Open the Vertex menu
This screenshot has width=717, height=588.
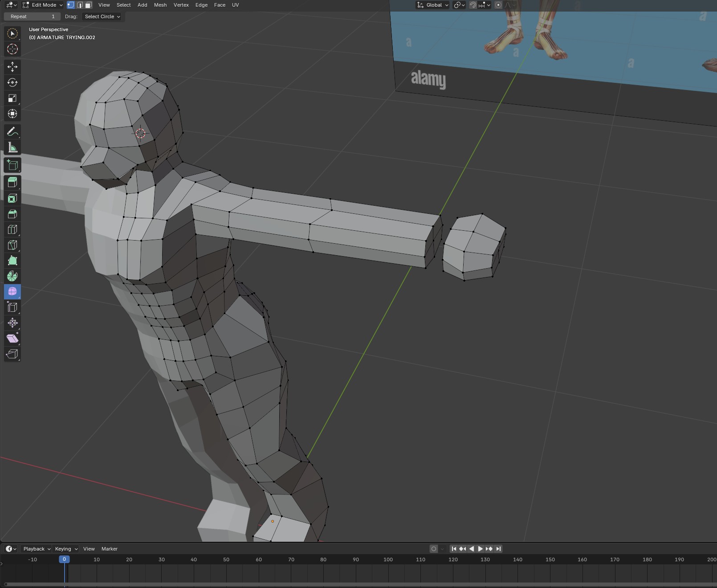coord(181,5)
